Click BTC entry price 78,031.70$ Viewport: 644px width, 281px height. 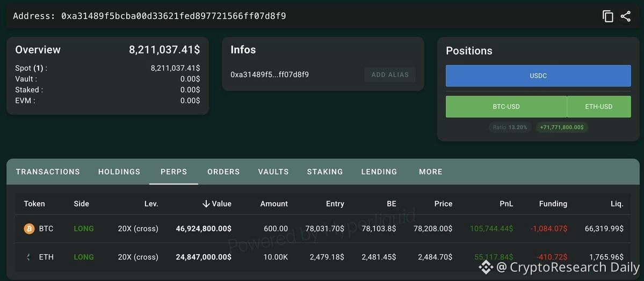pos(325,228)
